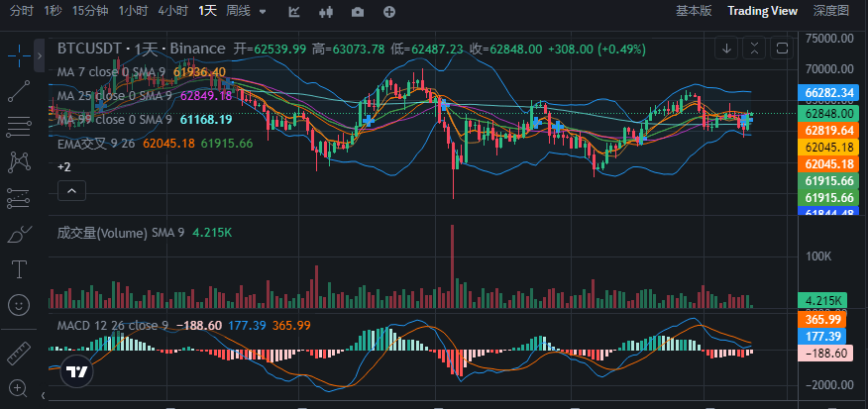Switch to 15分钟 timeframe
The height and width of the screenshot is (409, 868).
(90, 11)
